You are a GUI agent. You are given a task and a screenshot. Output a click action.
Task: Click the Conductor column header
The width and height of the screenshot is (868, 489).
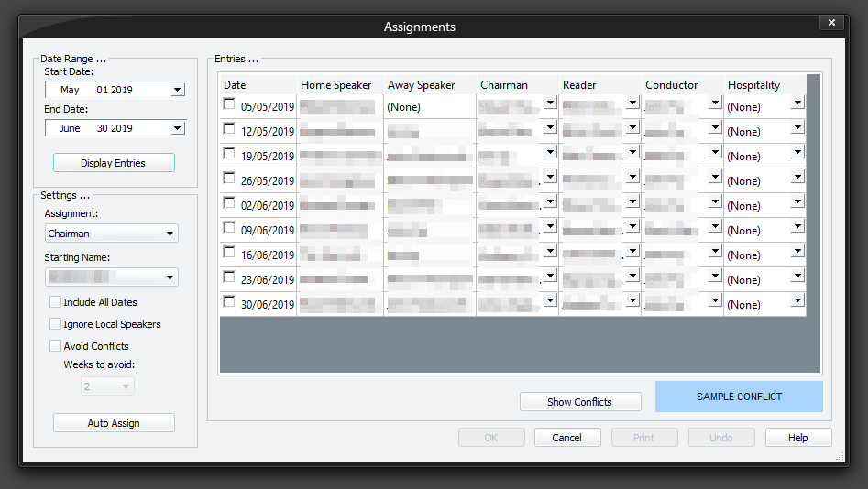point(683,84)
